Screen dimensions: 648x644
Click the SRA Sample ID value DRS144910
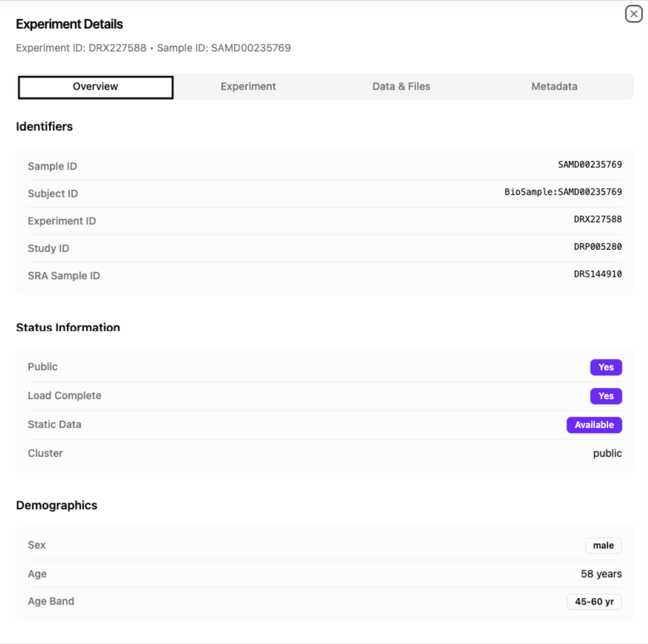tap(598, 274)
